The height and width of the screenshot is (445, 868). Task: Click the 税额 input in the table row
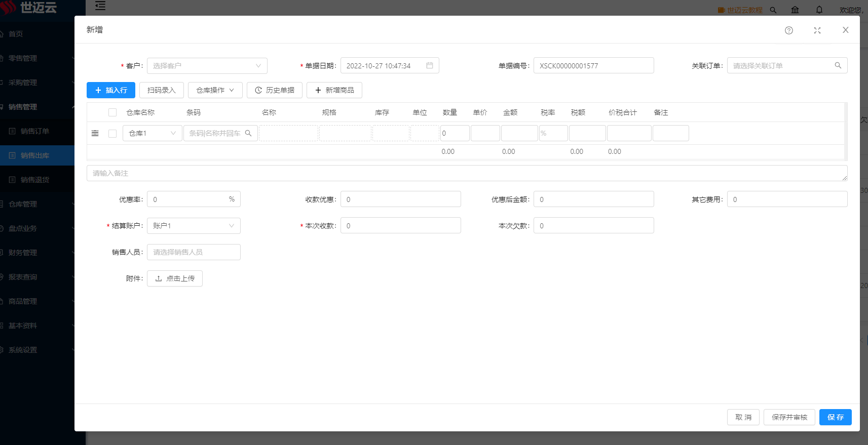587,133
